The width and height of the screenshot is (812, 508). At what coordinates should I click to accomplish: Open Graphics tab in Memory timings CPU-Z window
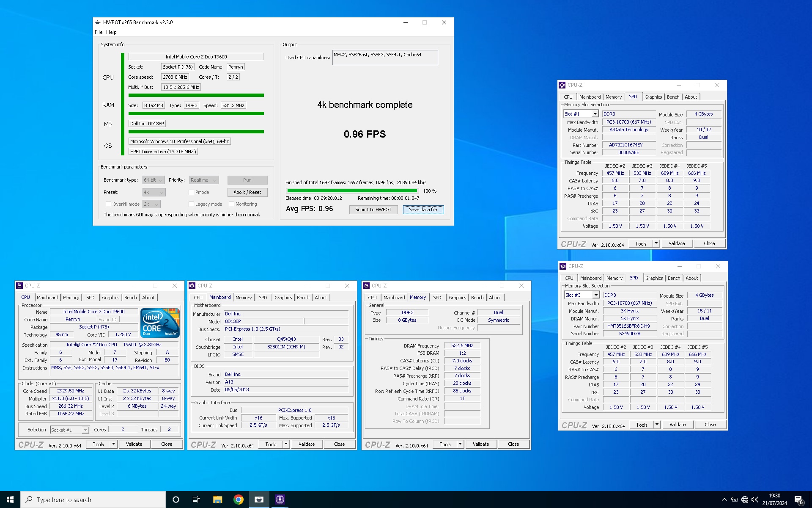pyautogui.click(x=457, y=298)
